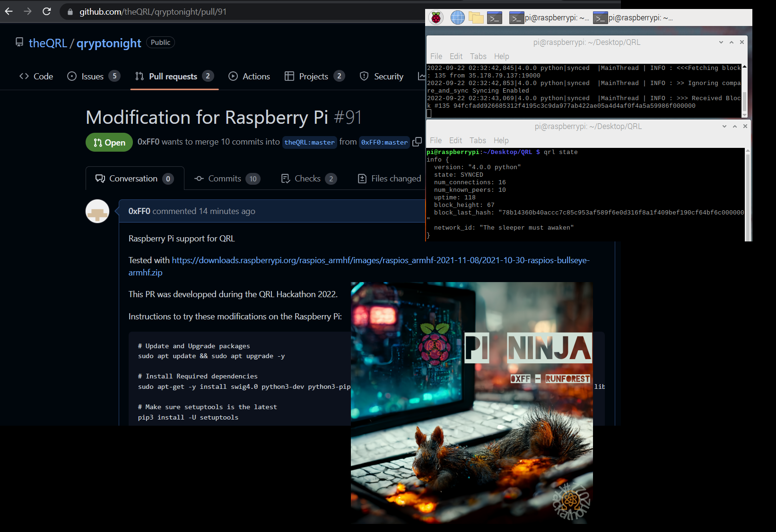
Task: Open the Raspberry Pi menu icon
Action: (436, 18)
